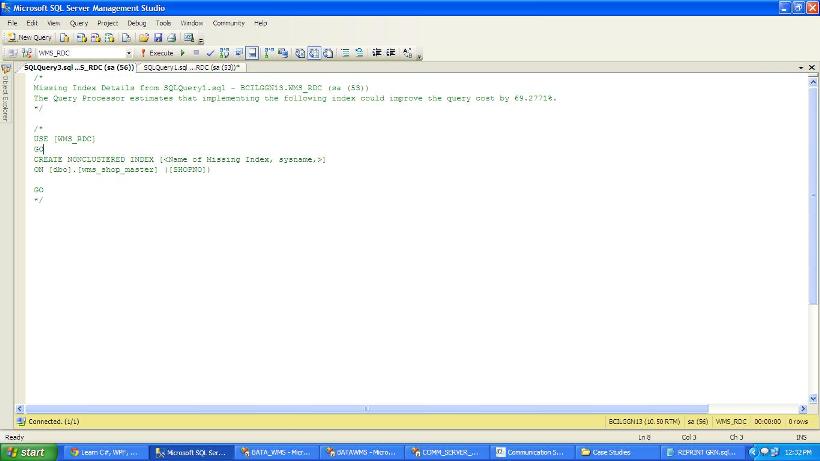Click the vertical scrollbar down arrow
This screenshot has height=461, width=820.
[813, 398]
